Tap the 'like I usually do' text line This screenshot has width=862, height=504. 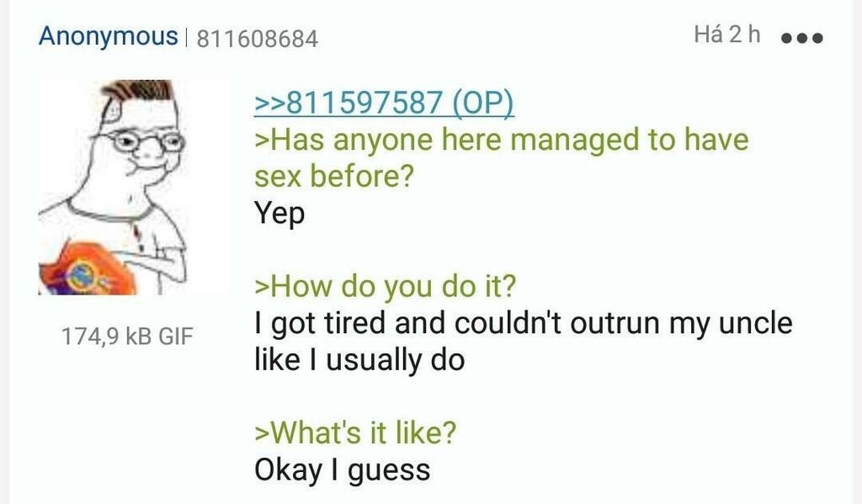tap(359, 361)
